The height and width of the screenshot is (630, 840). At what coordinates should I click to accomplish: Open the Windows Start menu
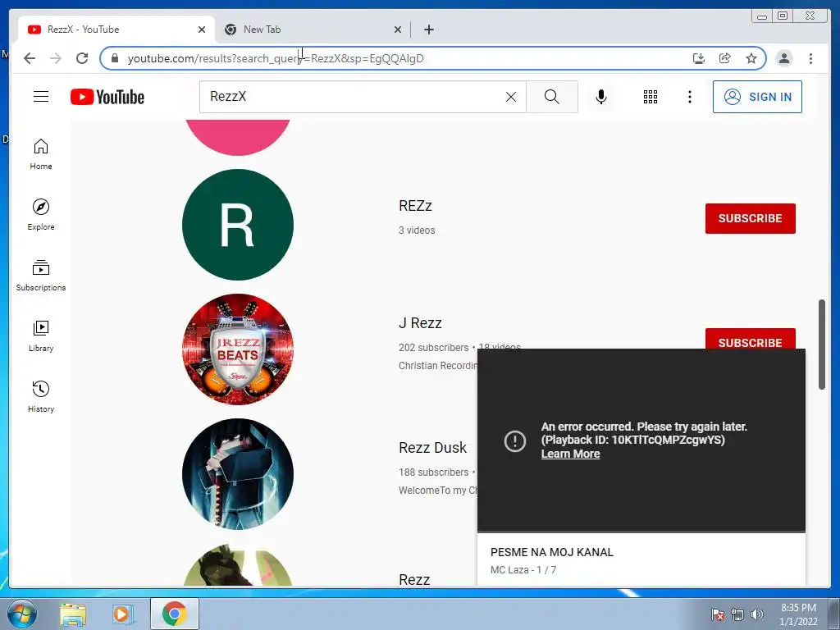(x=22, y=614)
